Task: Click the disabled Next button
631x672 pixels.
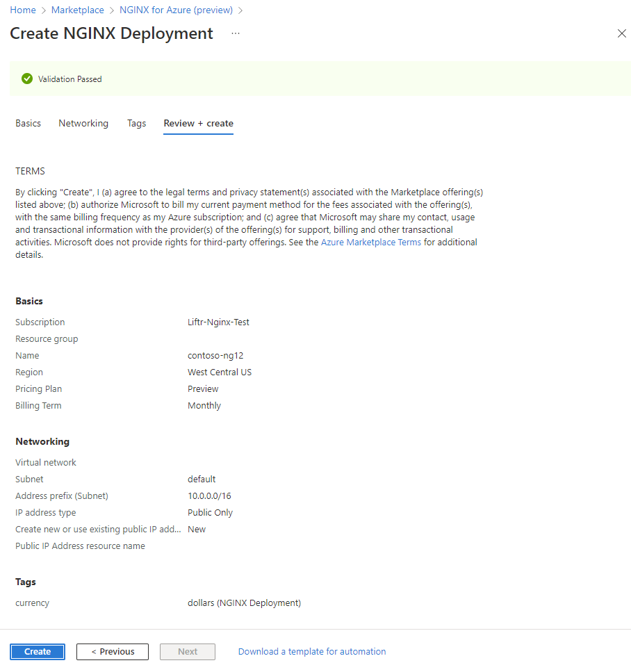Action: (x=188, y=651)
